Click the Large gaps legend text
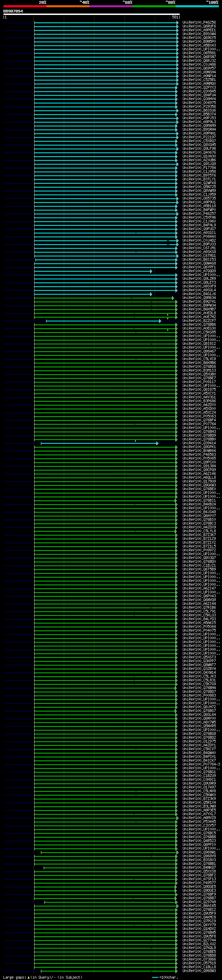The height and width of the screenshot is (980, 222). click(42, 977)
